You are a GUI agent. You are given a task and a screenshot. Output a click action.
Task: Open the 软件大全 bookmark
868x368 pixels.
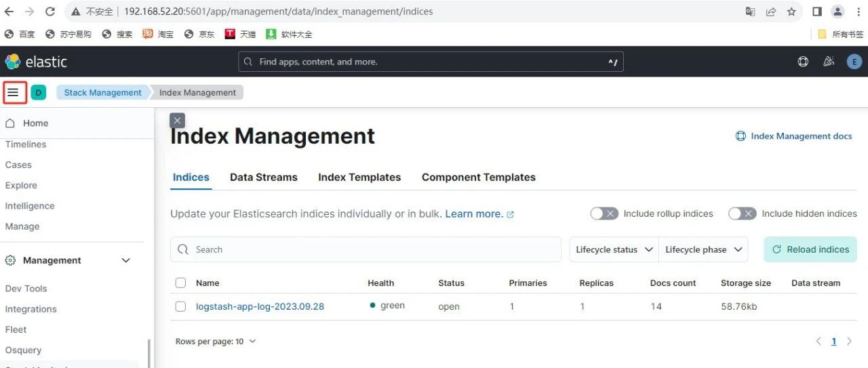pyautogui.click(x=288, y=34)
